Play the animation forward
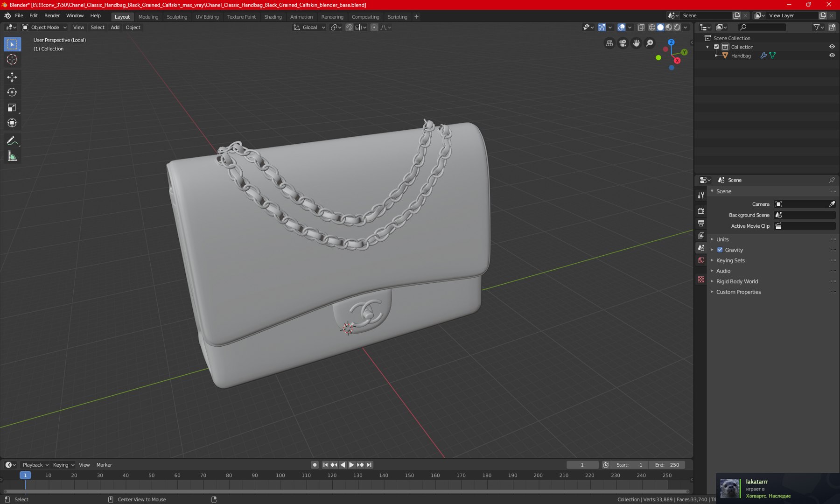Viewport: 840px width, 504px height. click(x=351, y=465)
